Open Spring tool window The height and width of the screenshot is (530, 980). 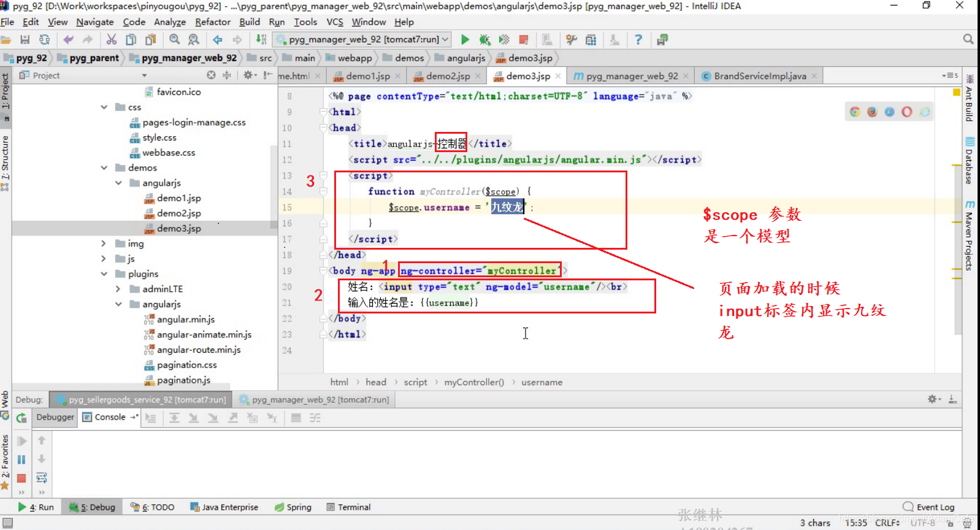[x=293, y=507]
